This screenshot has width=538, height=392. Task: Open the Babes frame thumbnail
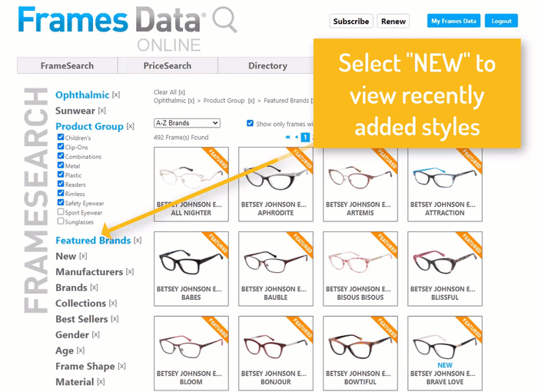pyautogui.click(x=191, y=269)
